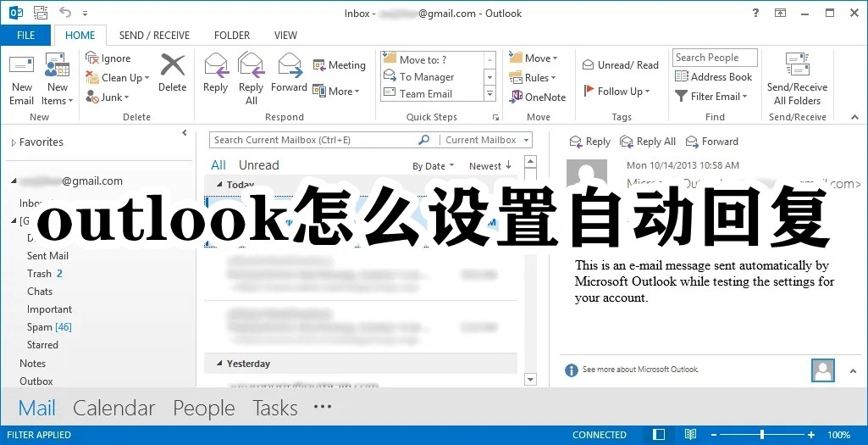The width and height of the screenshot is (868, 445).
Task: Toggle Newest sort order
Action: point(490,165)
